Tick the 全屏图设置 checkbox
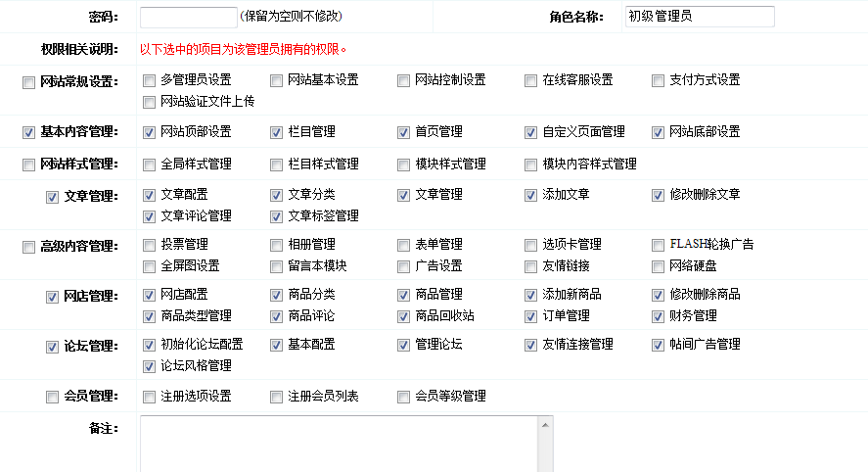The height and width of the screenshot is (472, 868). click(149, 267)
